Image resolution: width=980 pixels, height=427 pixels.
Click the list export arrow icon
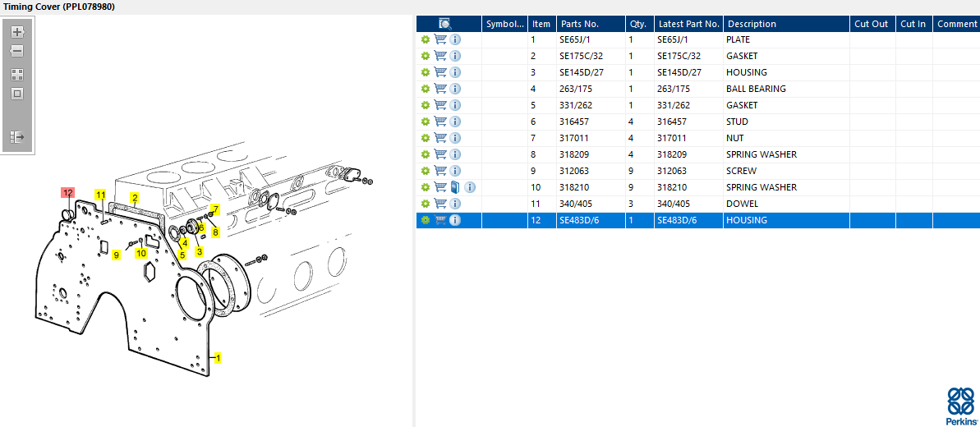[x=17, y=137]
